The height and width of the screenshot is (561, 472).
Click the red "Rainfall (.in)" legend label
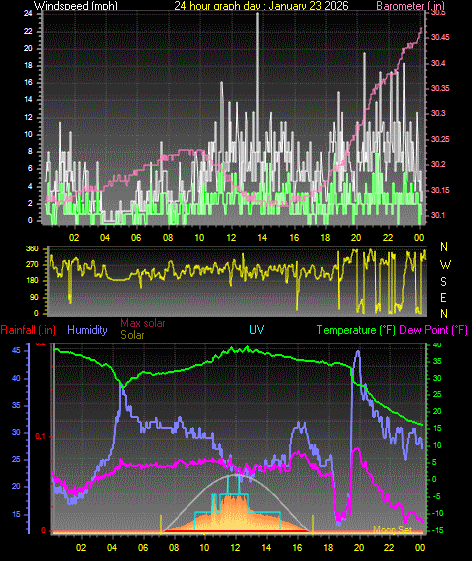(28, 330)
